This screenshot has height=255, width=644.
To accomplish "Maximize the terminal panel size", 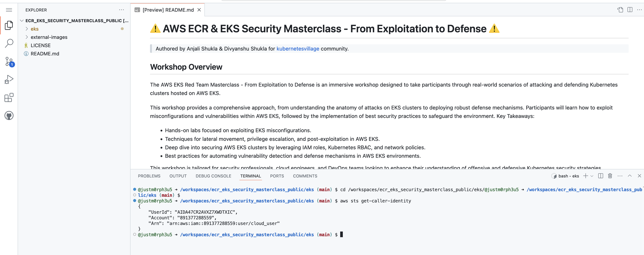I will pyautogui.click(x=630, y=176).
